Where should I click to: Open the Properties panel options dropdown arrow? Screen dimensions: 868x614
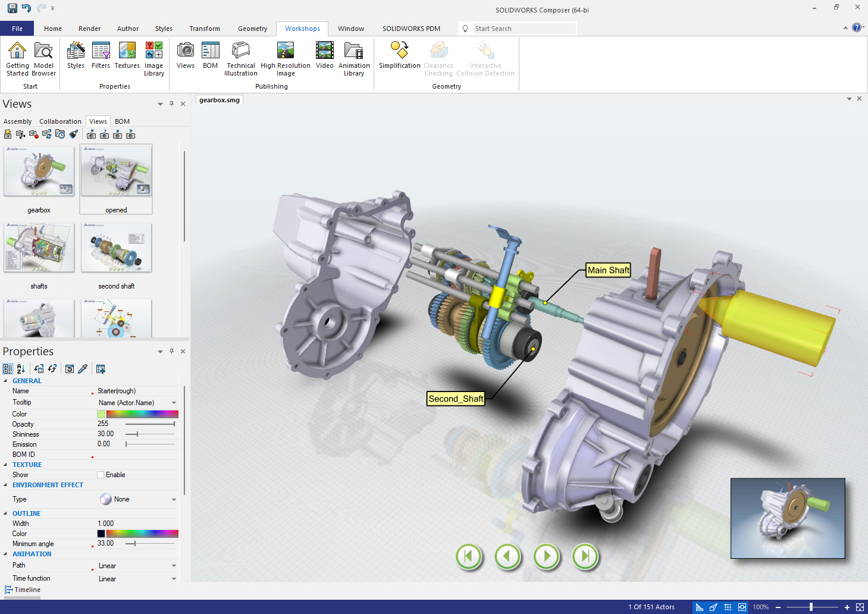click(160, 351)
